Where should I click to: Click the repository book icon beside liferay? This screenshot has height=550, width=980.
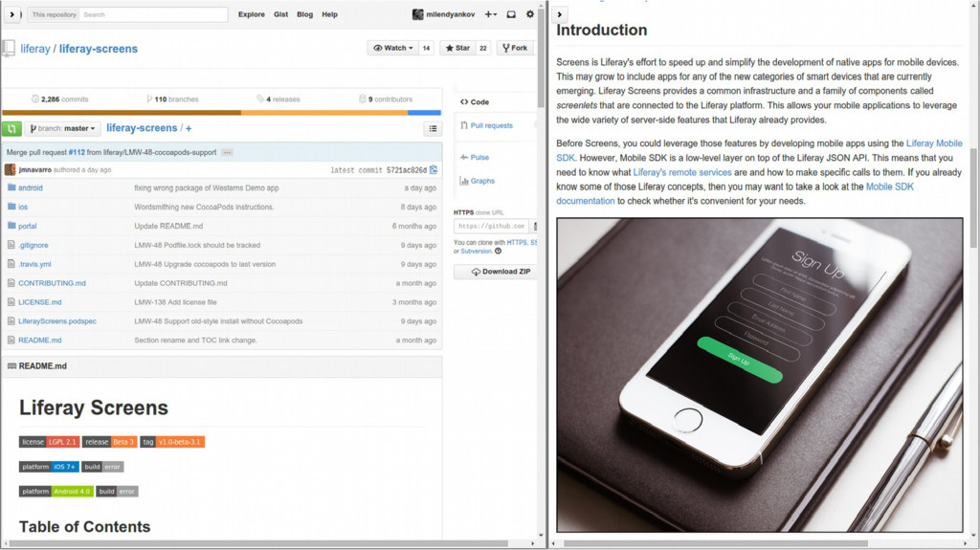click(9, 48)
